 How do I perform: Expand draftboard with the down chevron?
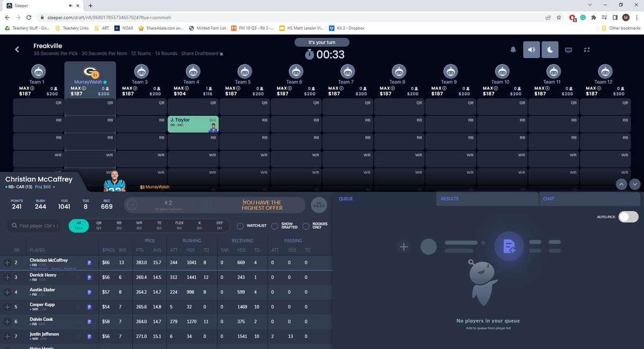coord(635,184)
